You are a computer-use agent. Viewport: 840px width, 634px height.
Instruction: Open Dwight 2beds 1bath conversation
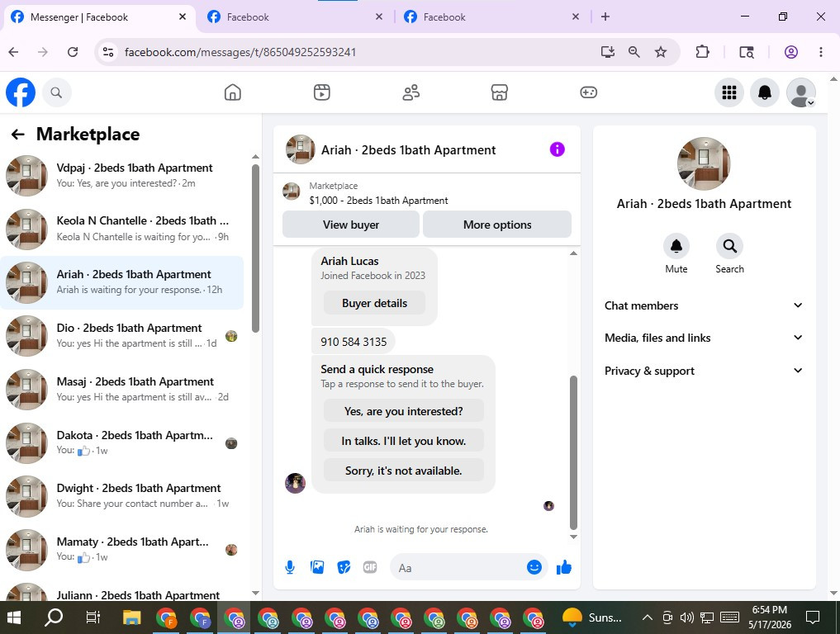[122, 496]
